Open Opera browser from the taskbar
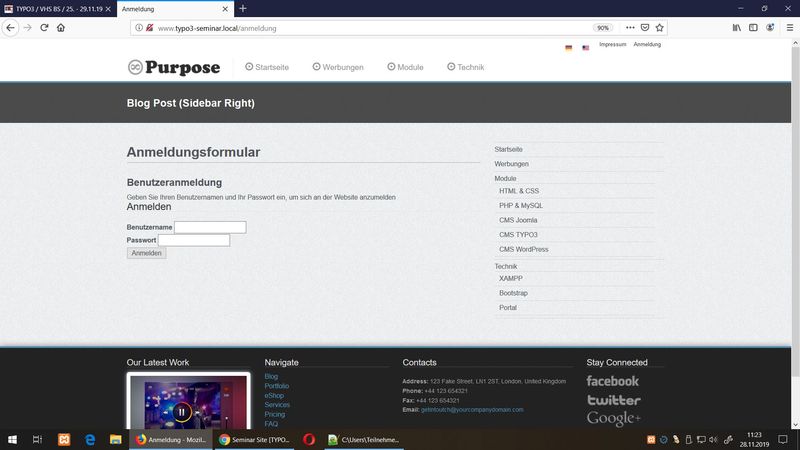 [x=309, y=439]
